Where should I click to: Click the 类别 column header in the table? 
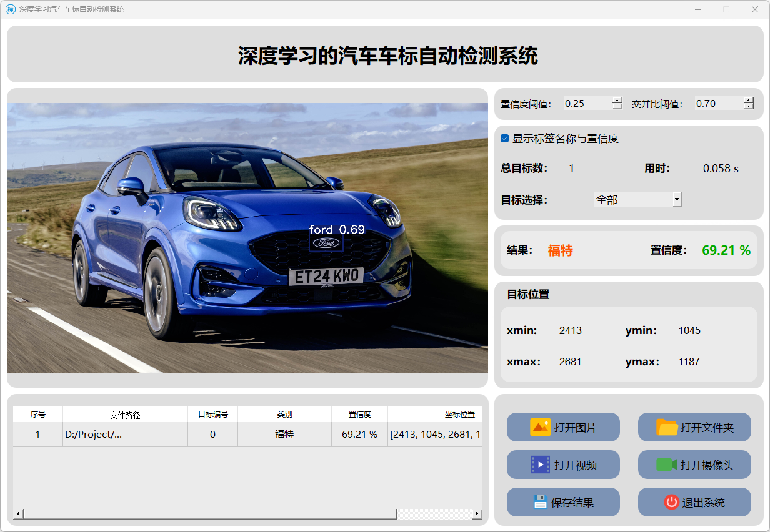pos(284,415)
